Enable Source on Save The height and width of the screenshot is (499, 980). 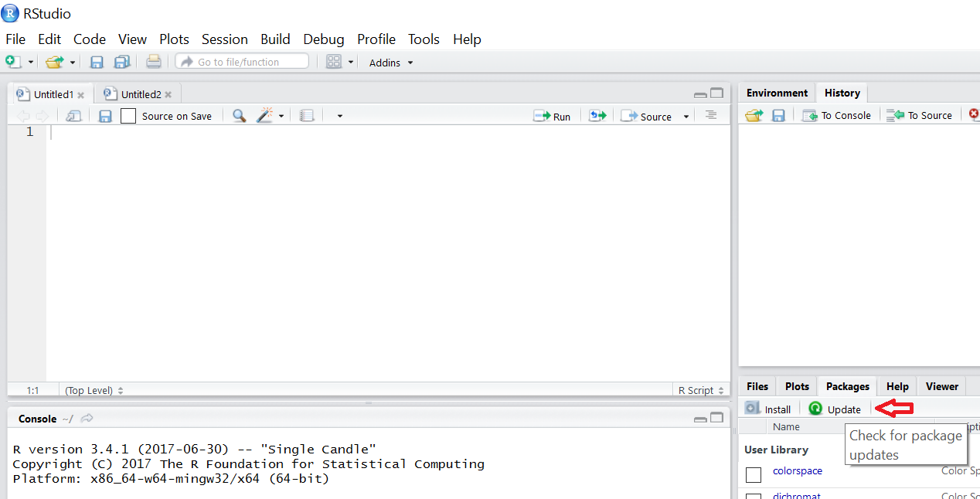pos(128,115)
